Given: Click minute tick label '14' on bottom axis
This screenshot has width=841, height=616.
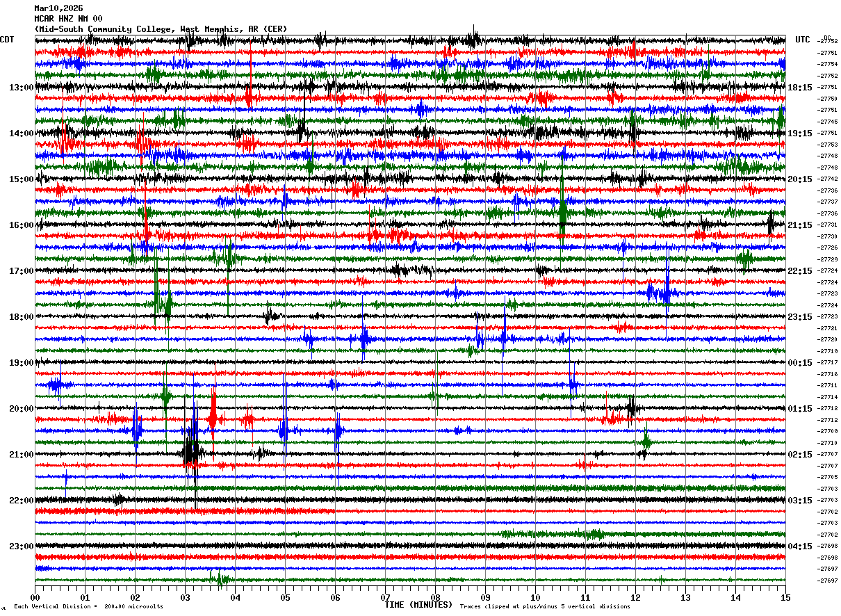Looking at the screenshot, I should coord(735,597).
